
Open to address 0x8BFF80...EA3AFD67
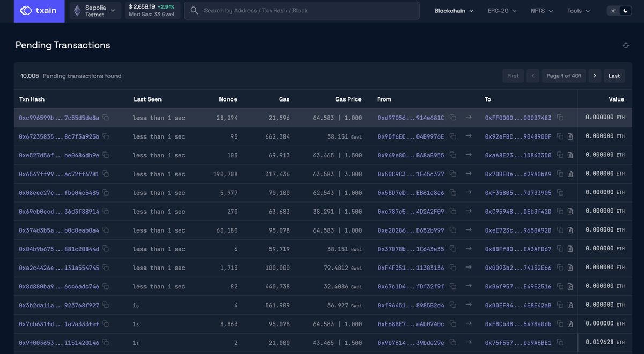[x=518, y=249]
